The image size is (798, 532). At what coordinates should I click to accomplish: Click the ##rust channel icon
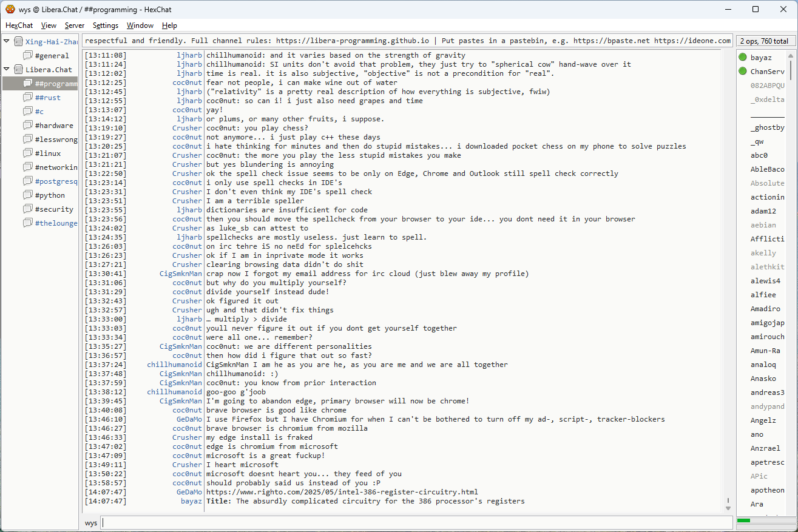[28, 98]
